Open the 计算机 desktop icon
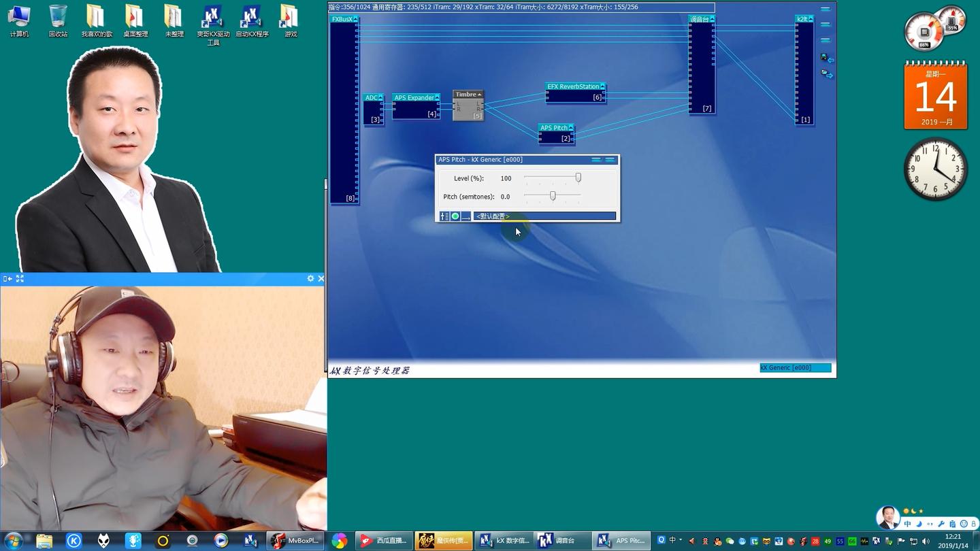The width and height of the screenshot is (980, 551). tap(19, 20)
